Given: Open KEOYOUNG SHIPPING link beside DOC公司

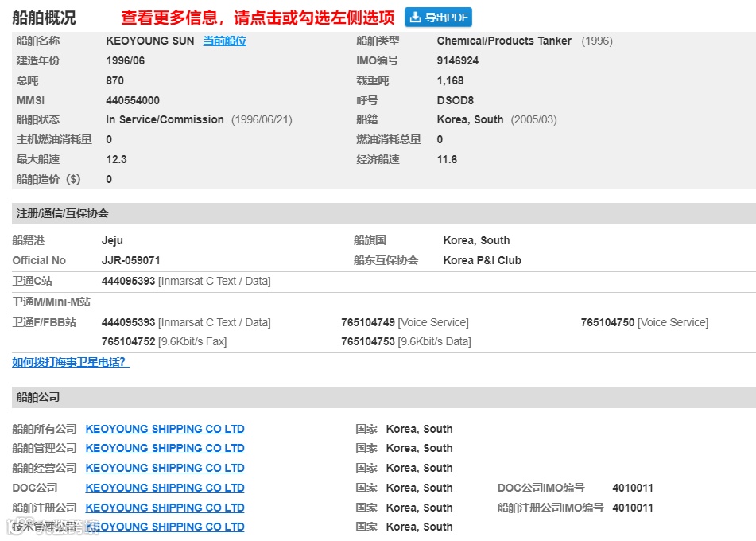Looking at the screenshot, I should (x=165, y=488).
